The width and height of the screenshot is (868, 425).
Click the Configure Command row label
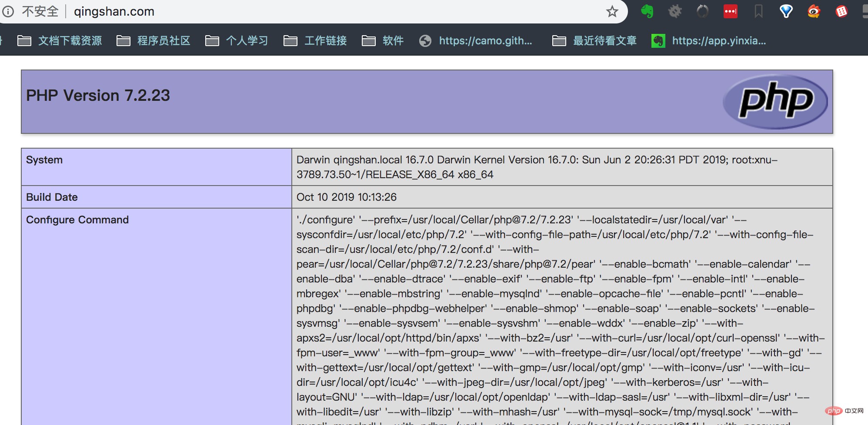(77, 220)
